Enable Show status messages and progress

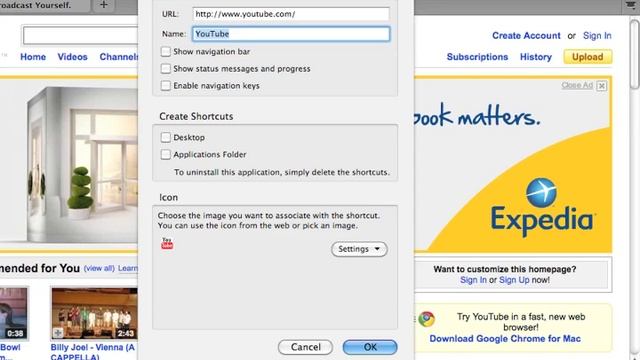(165, 69)
